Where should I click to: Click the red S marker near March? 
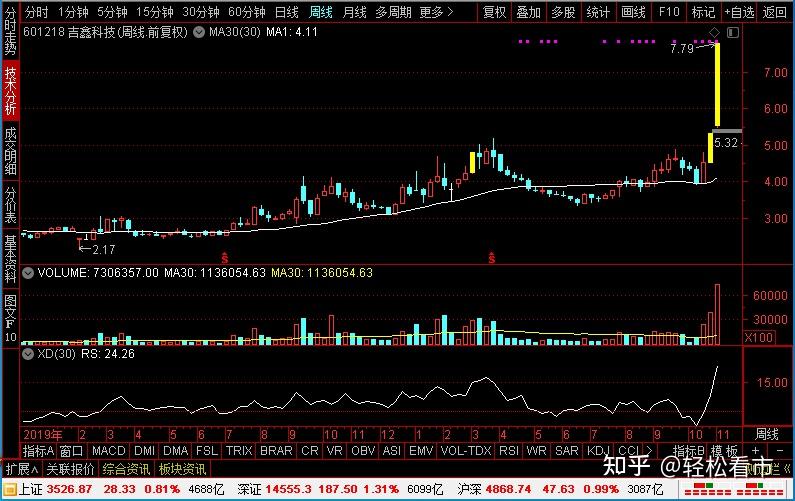click(491, 258)
